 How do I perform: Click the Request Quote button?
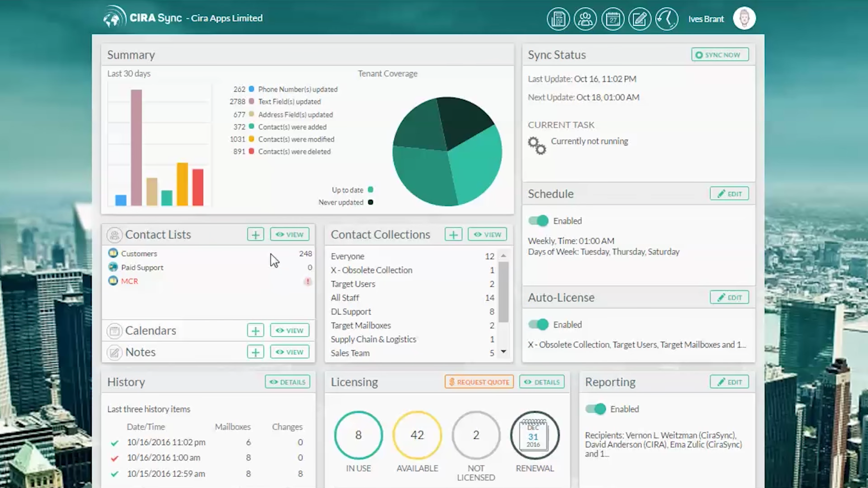pyautogui.click(x=479, y=382)
